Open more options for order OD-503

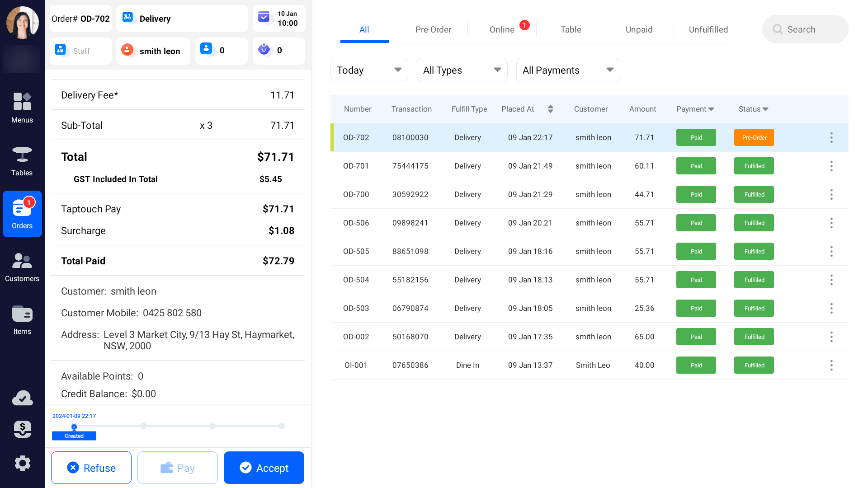(x=831, y=309)
